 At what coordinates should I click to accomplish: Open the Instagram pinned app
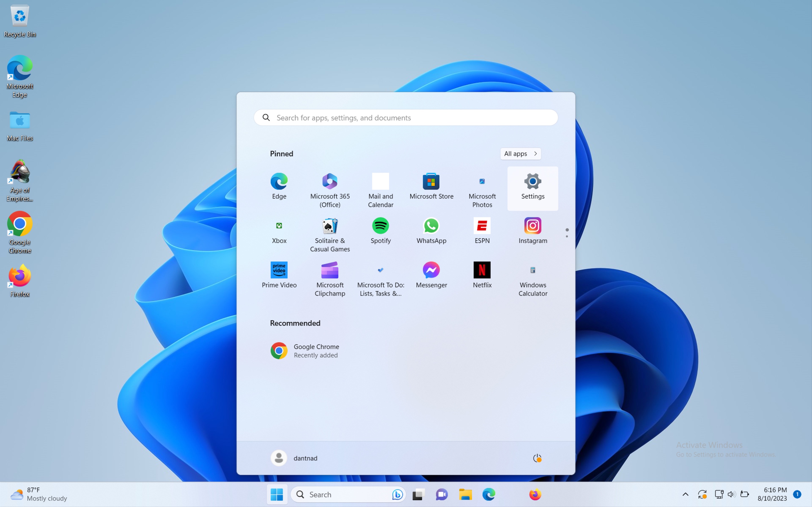pos(533,231)
